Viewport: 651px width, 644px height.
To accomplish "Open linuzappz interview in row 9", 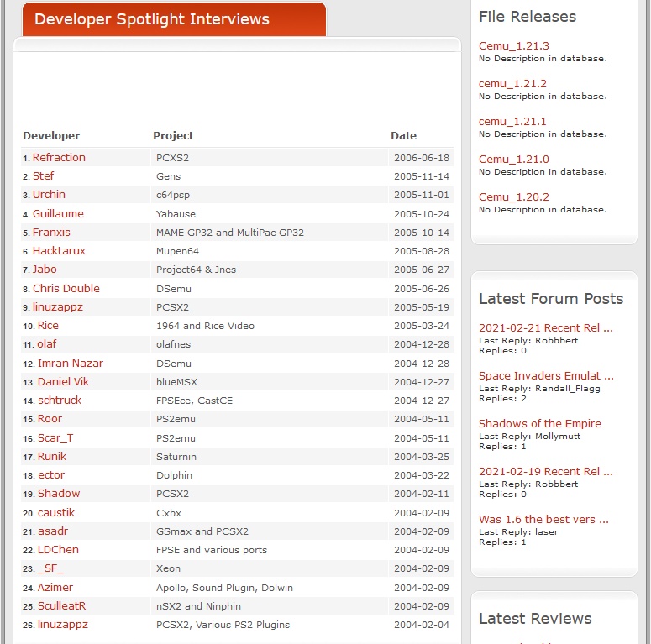I will pos(58,307).
